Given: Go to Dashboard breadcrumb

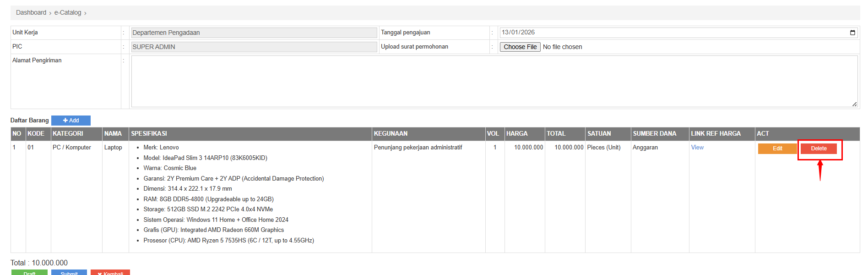Looking at the screenshot, I should pyautogui.click(x=31, y=13).
